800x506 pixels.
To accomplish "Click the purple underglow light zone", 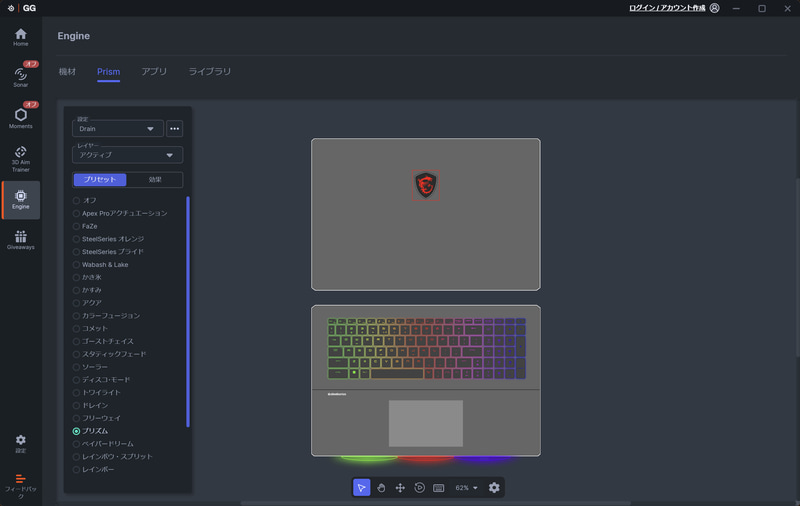I will pyautogui.click(x=482, y=459).
